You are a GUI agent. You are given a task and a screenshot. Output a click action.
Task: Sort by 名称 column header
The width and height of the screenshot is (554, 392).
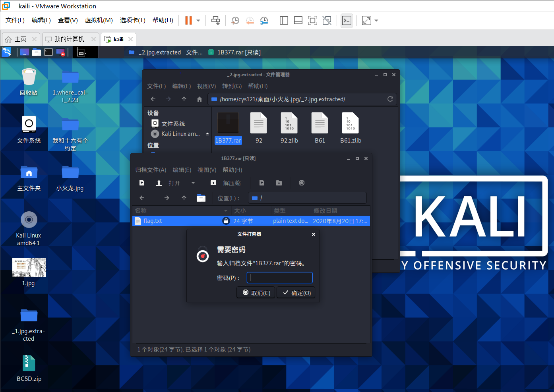182,210
